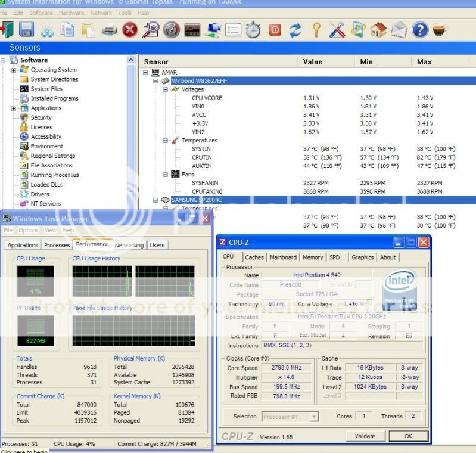Collapse the AMAR computer node

pos(145,72)
